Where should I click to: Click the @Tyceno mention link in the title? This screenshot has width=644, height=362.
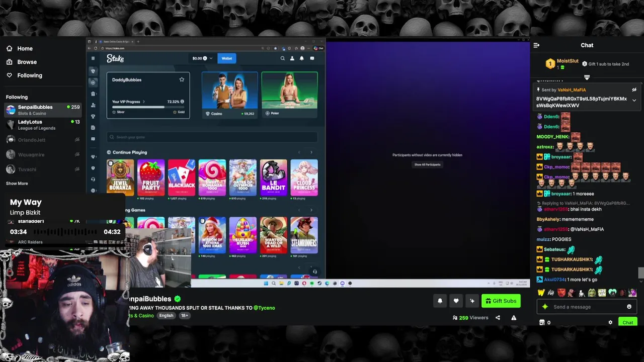(264, 308)
